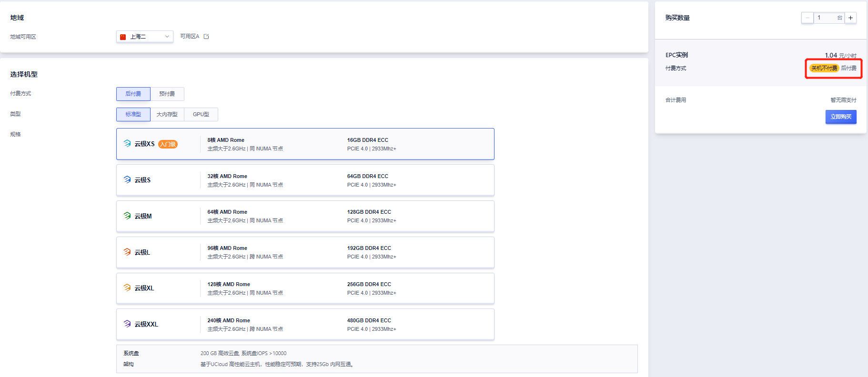Click the 关机不付费 yellow badge
The image size is (868, 377).
[x=824, y=68]
